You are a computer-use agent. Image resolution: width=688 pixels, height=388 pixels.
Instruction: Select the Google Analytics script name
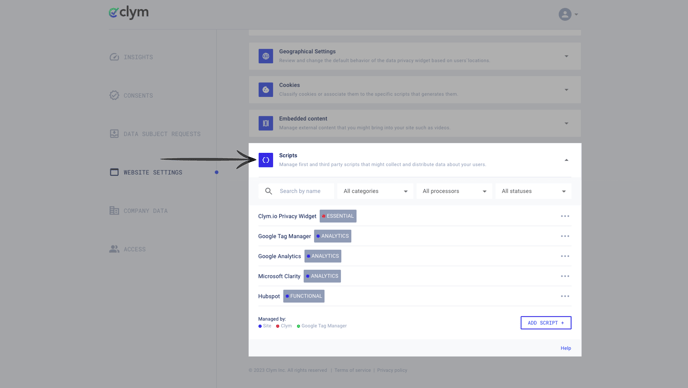point(280,256)
